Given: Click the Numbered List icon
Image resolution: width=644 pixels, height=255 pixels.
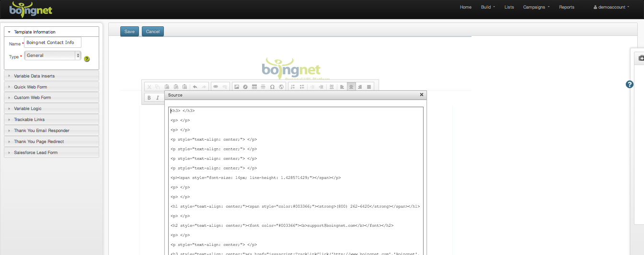Looking at the screenshot, I should [x=293, y=87].
